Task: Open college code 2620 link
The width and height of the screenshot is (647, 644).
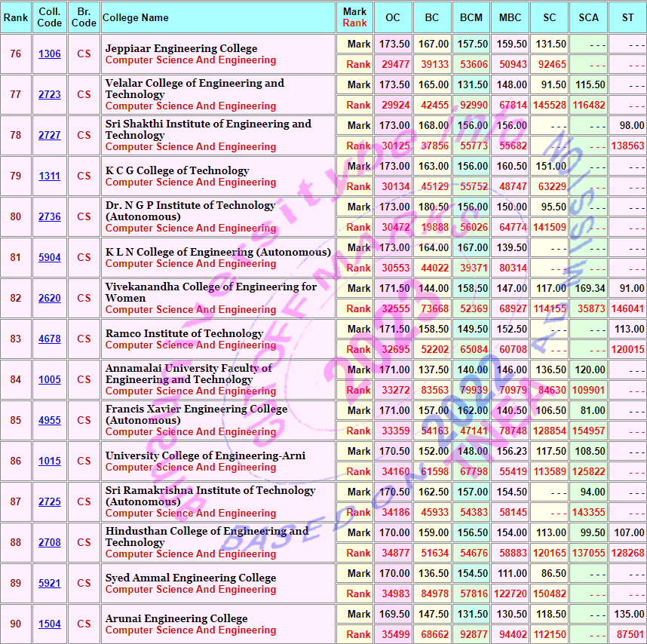Action: coord(50,299)
